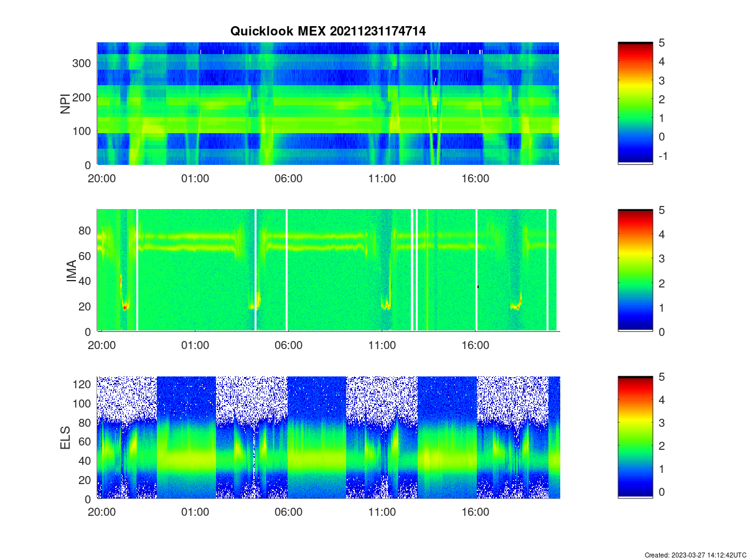The width and height of the screenshot is (747, 560).
Task: Click the 0 label on the IMA color bar
Action: pos(662,332)
